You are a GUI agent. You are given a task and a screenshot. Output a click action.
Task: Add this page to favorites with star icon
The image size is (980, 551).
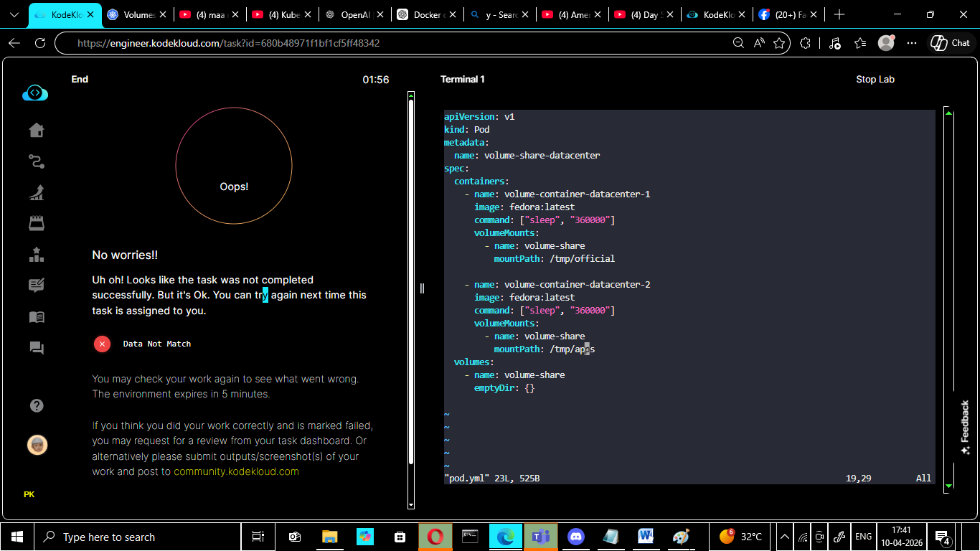tap(779, 43)
